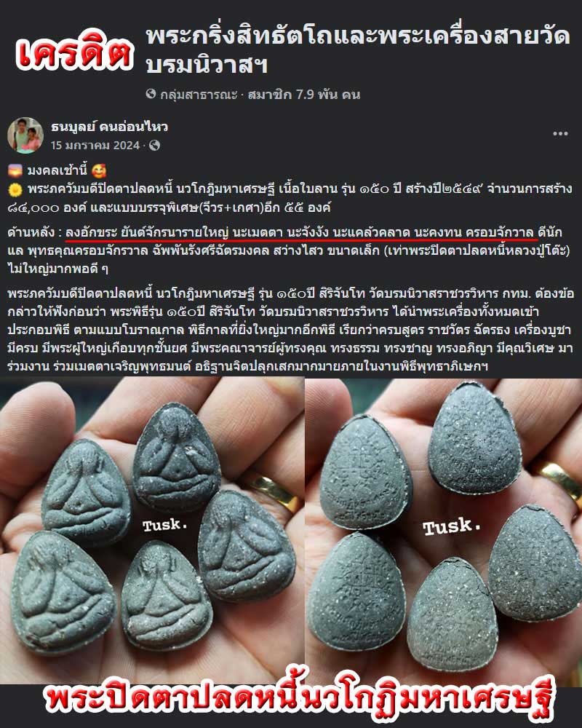Click the sunflower emoji bullet
This screenshot has width=582, height=728.
(x=15, y=189)
